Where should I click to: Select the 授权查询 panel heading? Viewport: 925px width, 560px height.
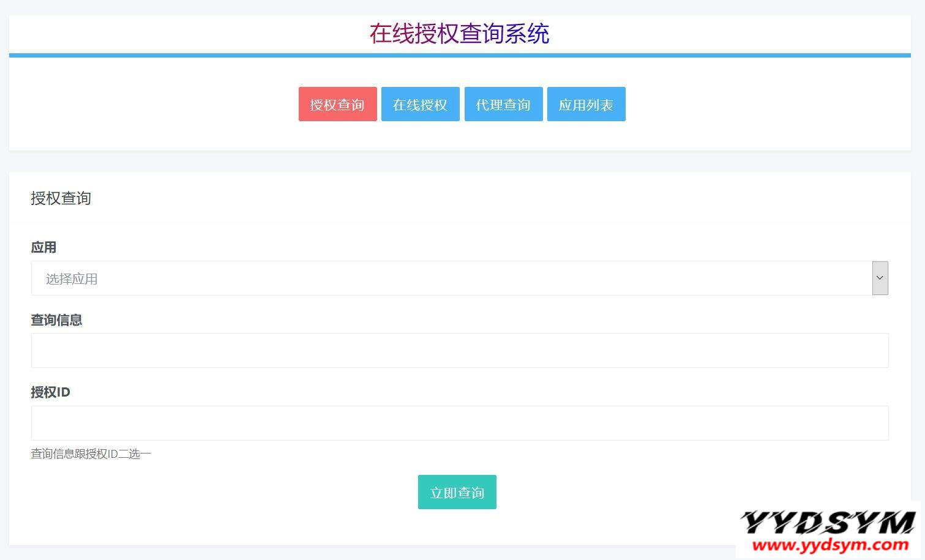61,198
